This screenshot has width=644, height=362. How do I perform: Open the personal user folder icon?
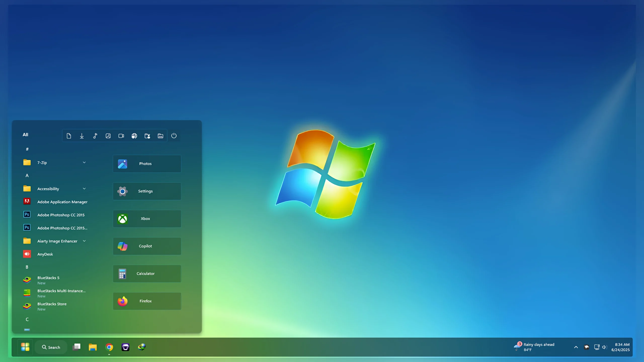tap(147, 136)
